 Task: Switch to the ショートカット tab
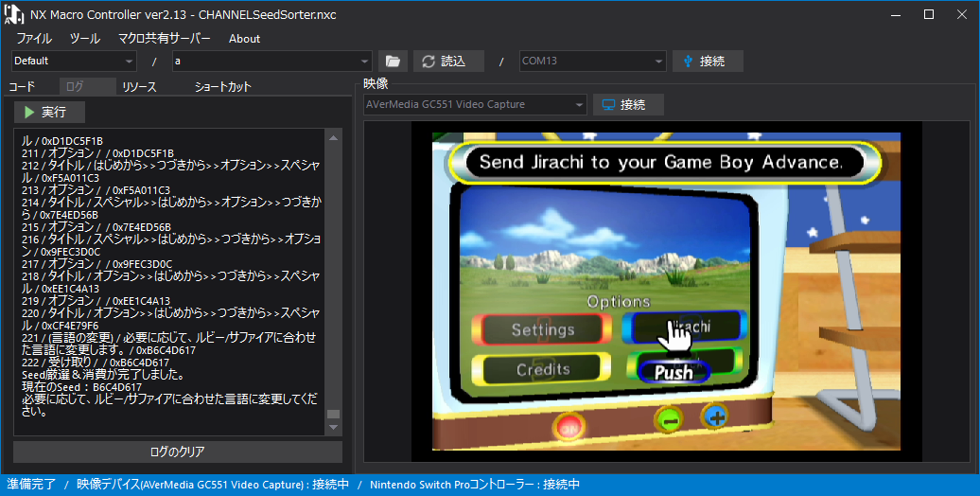[222, 87]
